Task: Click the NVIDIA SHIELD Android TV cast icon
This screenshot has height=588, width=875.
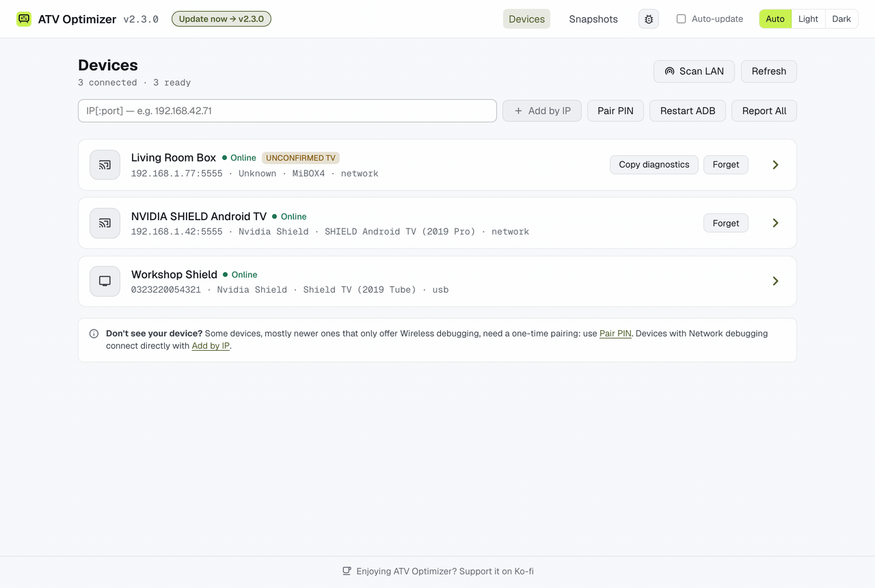Action: pyautogui.click(x=105, y=223)
